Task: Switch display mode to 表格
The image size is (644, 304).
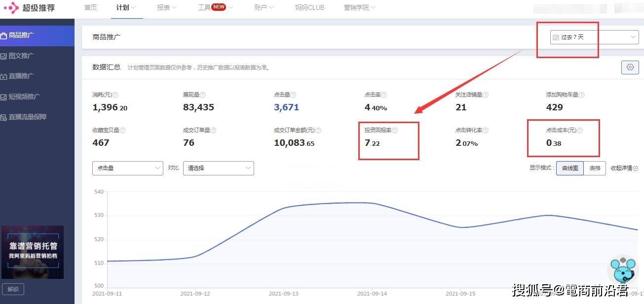Action: 595,168
